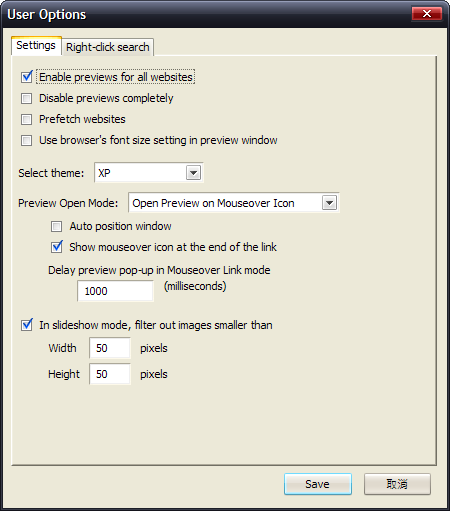Switch to the Right-click search tab
Screen dimensions: 450x511
pos(108,47)
